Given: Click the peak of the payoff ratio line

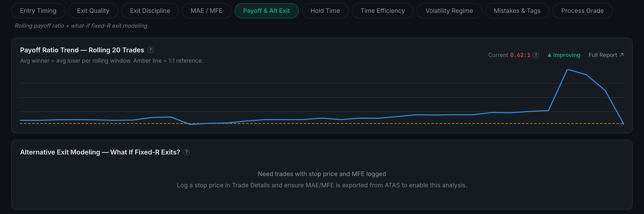Looking at the screenshot, I should point(567,70).
